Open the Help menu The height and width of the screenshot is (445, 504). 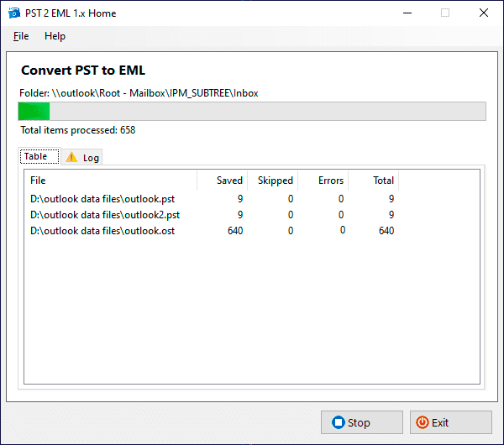click(x=55, y=36)
